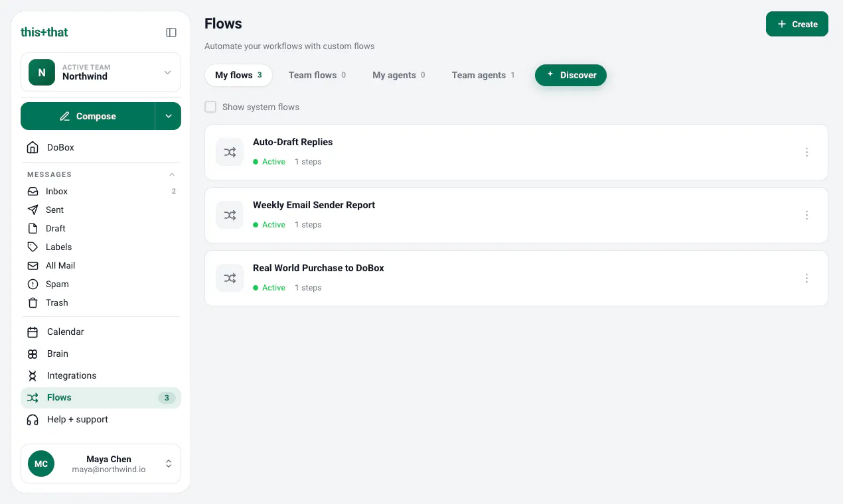843x504 pixels.
Task: Click Active status of Real World Purchase
Action: point(269,288)
